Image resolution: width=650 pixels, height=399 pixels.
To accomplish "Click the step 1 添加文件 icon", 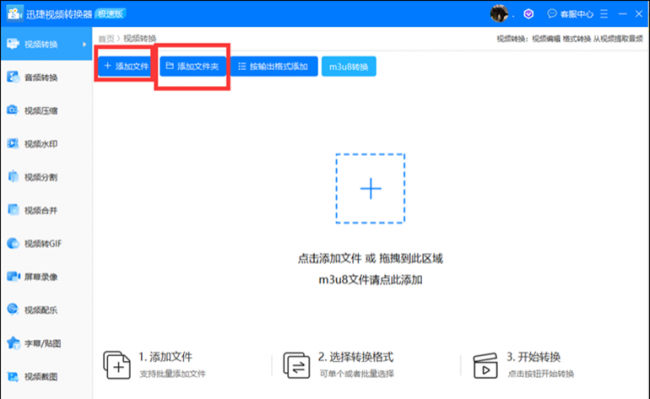I will [x=116, y=365].
